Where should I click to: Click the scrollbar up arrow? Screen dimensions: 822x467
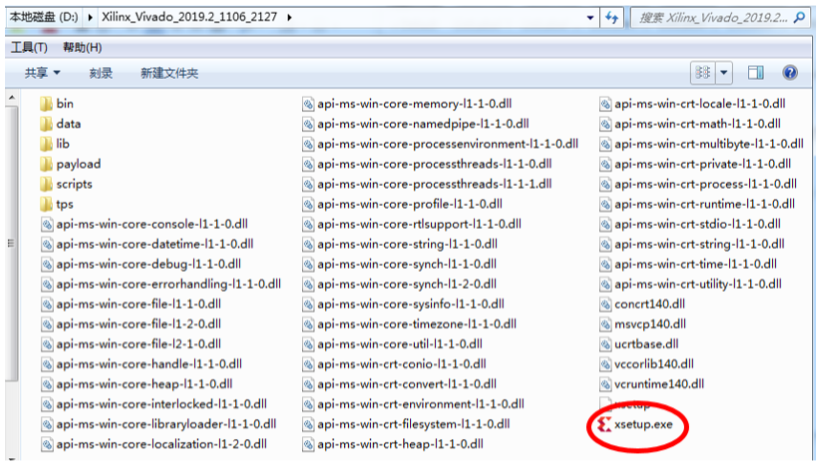coord(12,98)
